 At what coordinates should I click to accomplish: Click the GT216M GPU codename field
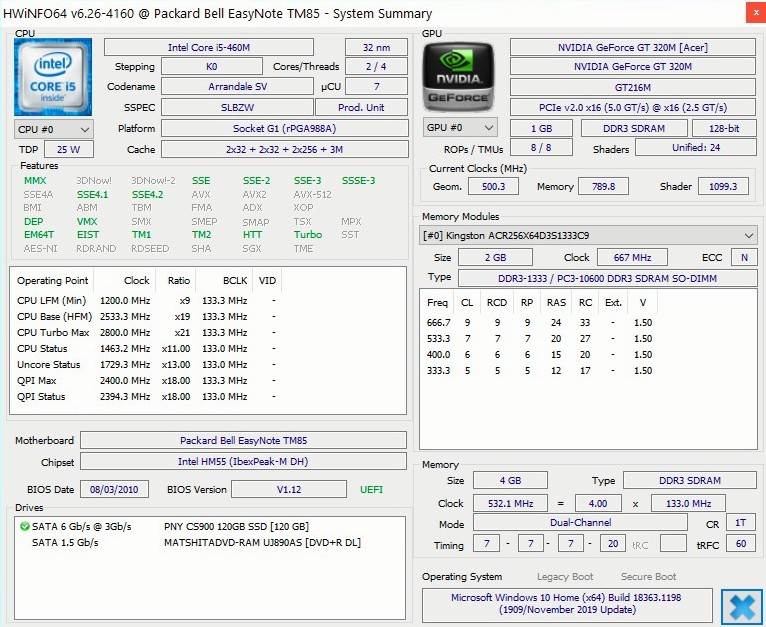coord(633,87)
